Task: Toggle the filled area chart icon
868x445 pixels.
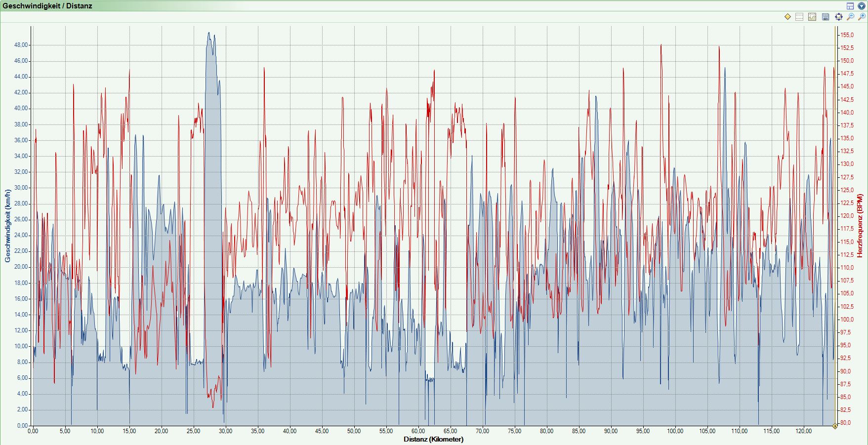Action: pos(812,17)
